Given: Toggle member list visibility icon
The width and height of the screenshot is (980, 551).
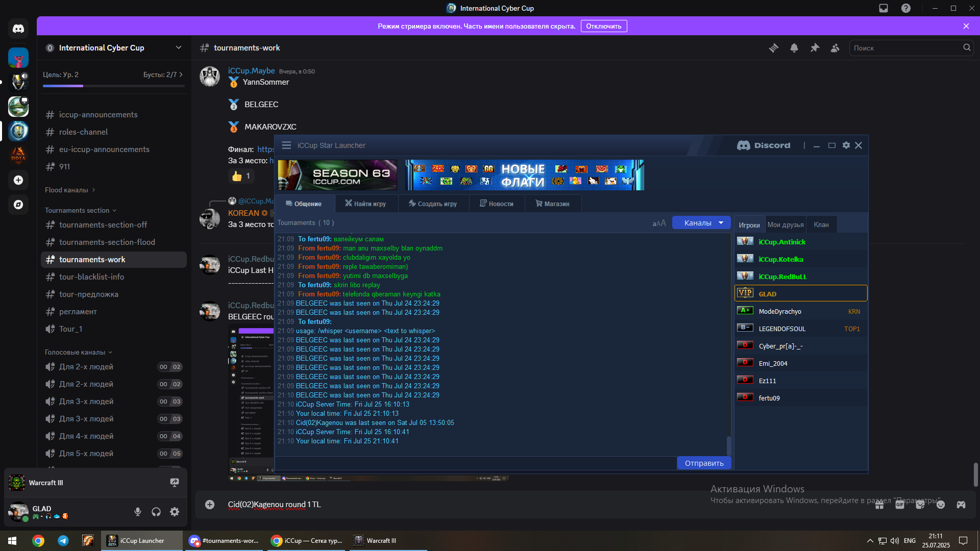Looking at the screenshot, I should point(835,48).
